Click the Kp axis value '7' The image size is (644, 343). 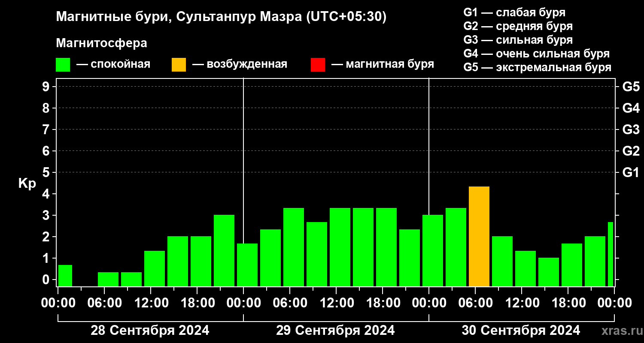pos(47,129)
